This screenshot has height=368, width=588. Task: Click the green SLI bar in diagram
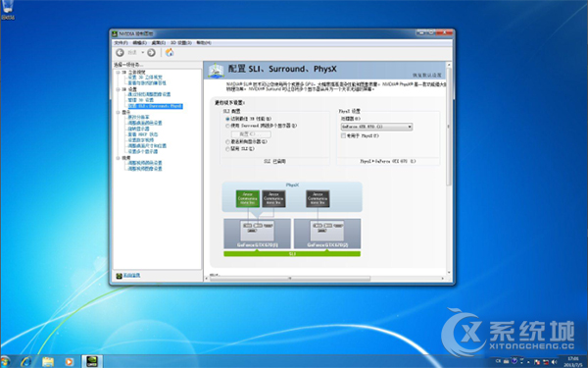292,254
